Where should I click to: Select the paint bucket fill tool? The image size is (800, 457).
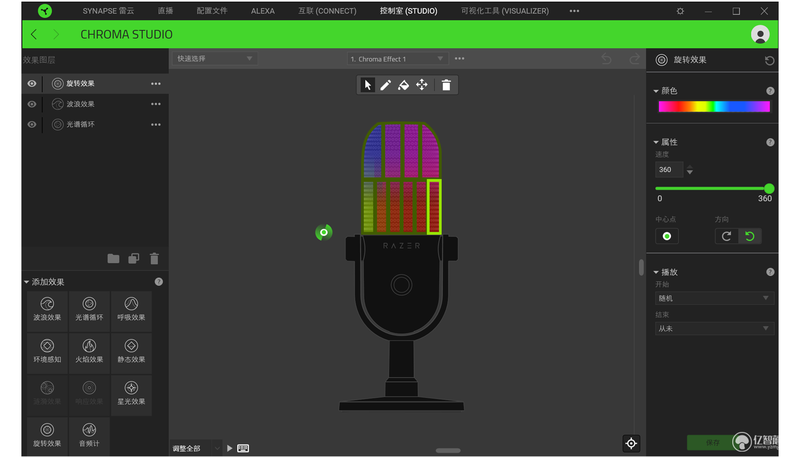pyautogui.click(x=404, y=85)
